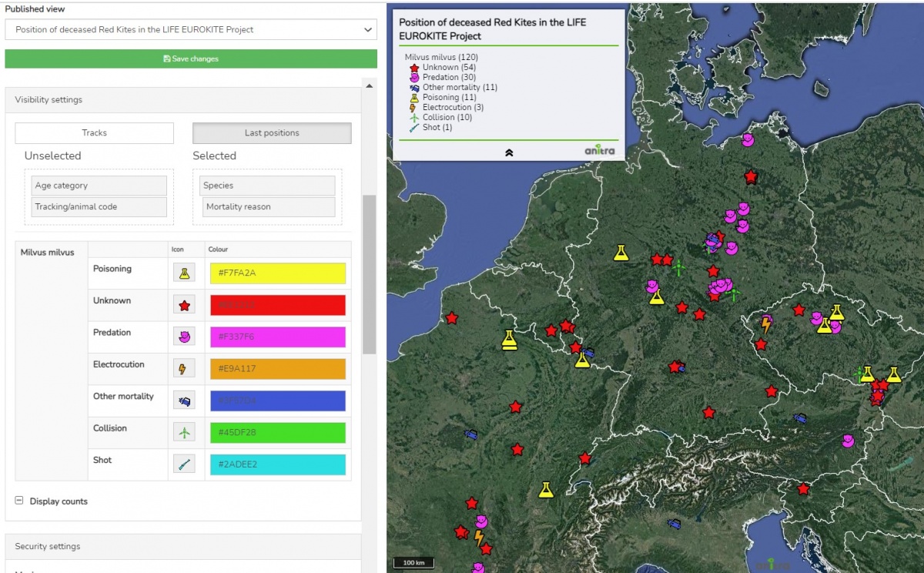Toggle the Display counts option
This screenshot has height=573, width=924.
(19, 501)
